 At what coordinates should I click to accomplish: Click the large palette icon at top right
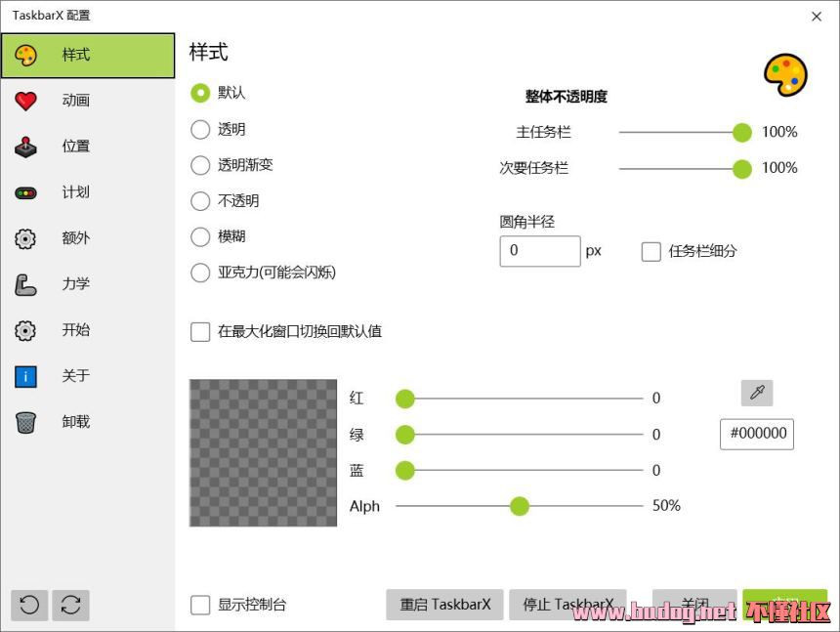(x=785, y=75)
